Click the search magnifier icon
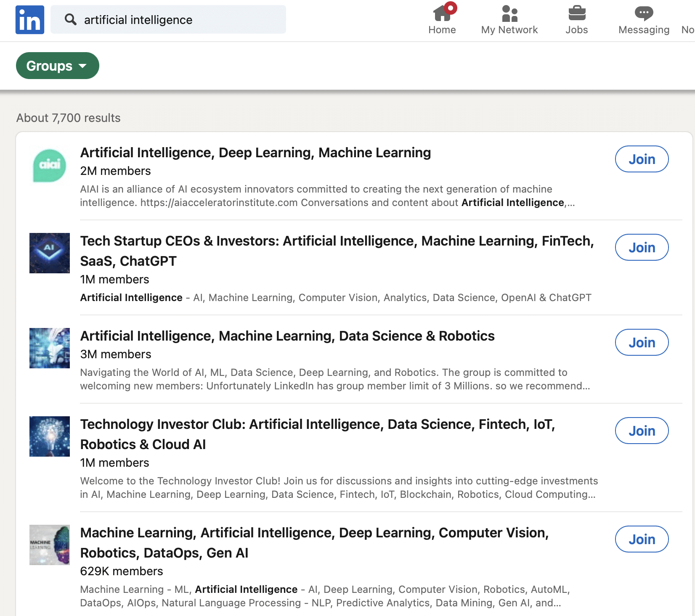 71,19
